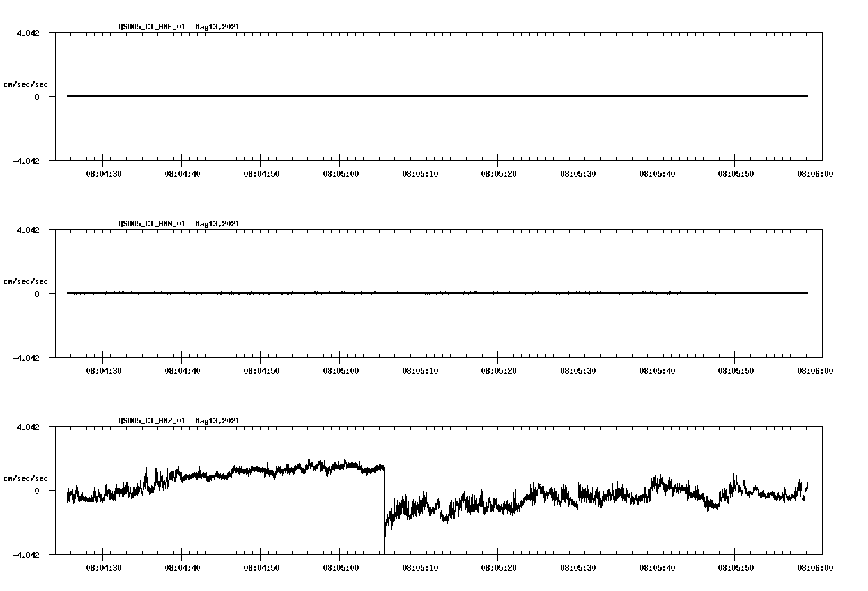Click the 08:05:00 label under HNZ plot
Screen dimensions: 868x591
340,567
